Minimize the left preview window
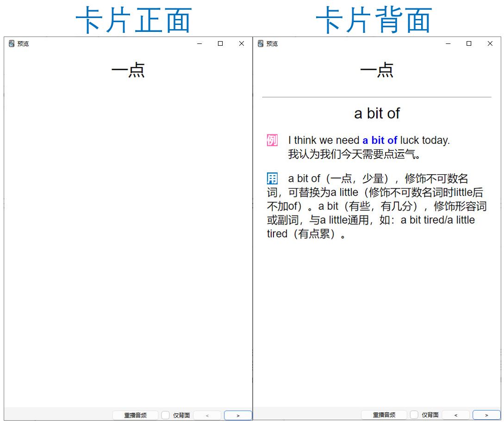This screenshot has height=423, width=504. 199,43
